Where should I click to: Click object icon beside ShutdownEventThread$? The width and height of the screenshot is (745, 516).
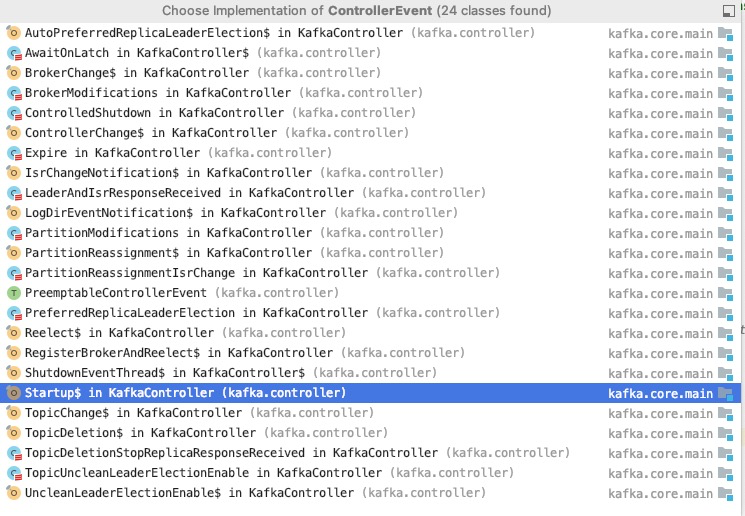click(13, 373)
